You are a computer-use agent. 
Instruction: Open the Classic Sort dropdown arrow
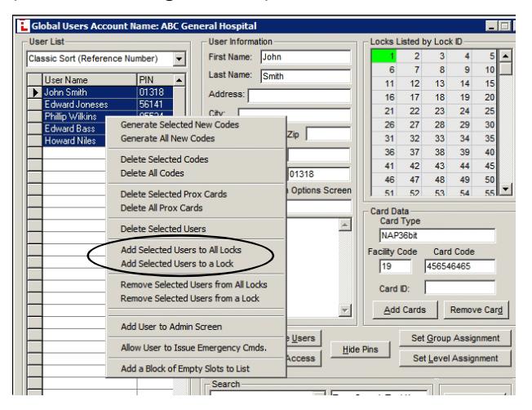[179, 59]
